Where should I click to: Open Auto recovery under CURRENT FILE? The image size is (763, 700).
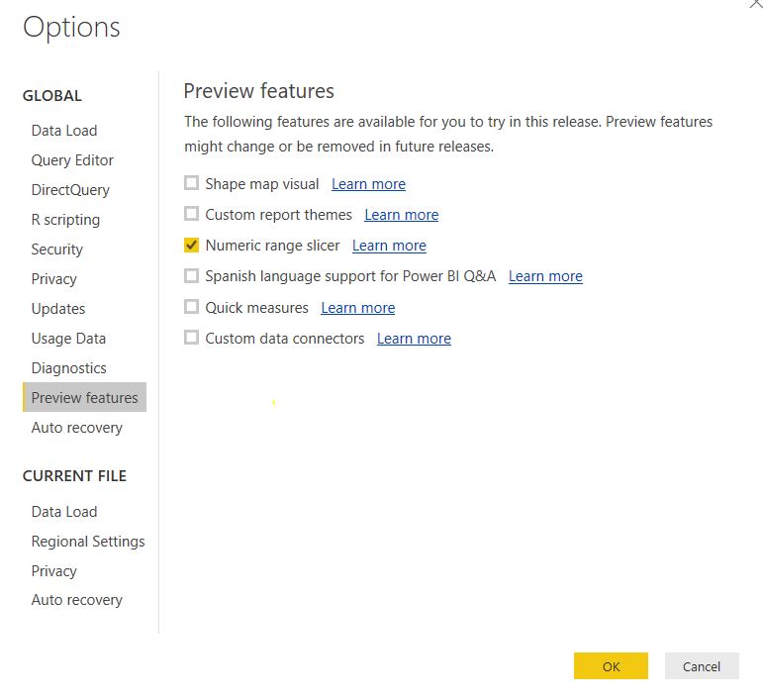(x=77, y=600)
